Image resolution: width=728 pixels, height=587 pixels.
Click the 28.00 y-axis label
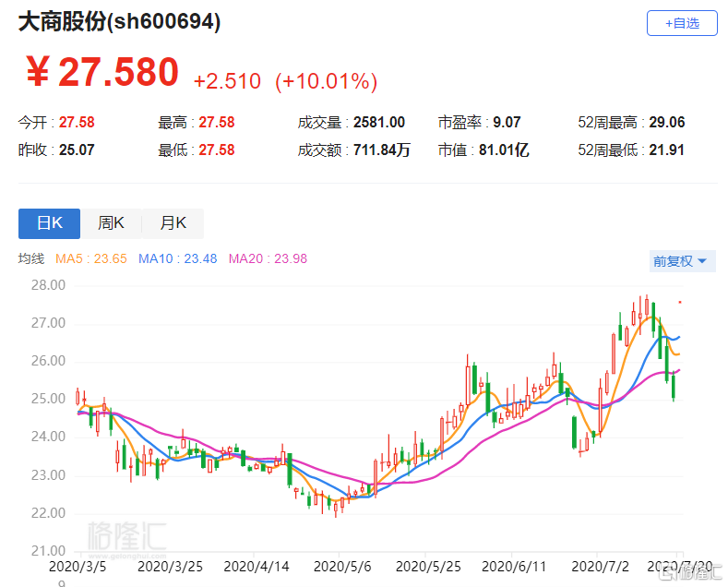48,285
